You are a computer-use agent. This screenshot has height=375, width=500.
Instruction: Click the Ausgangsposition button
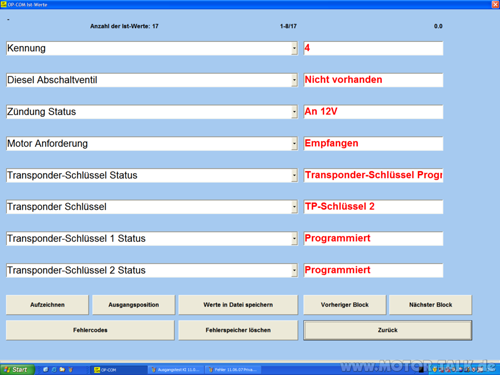[x=134, y=305]
